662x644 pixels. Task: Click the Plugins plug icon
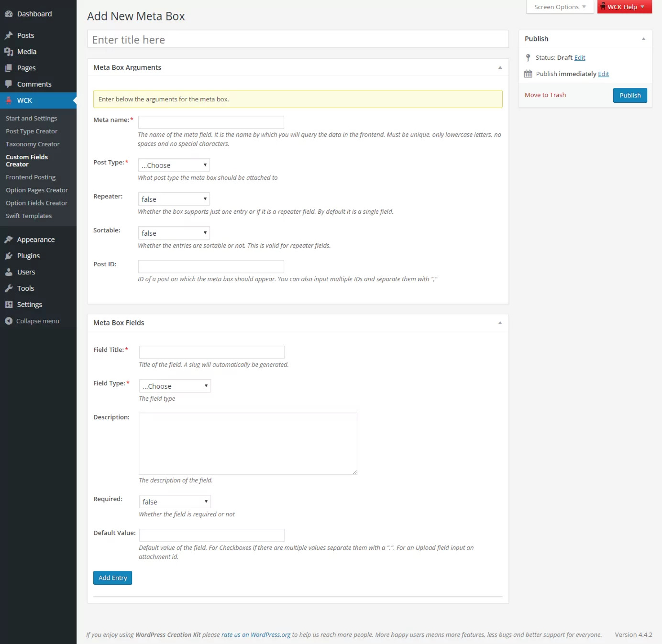[x=9, y=256]
